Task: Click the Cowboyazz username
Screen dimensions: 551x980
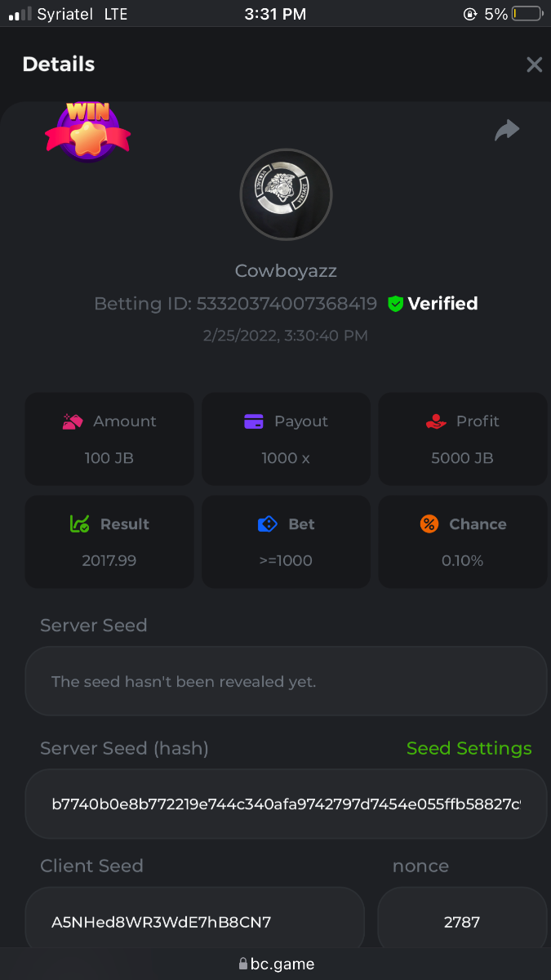Action: [x=286, y=270]
